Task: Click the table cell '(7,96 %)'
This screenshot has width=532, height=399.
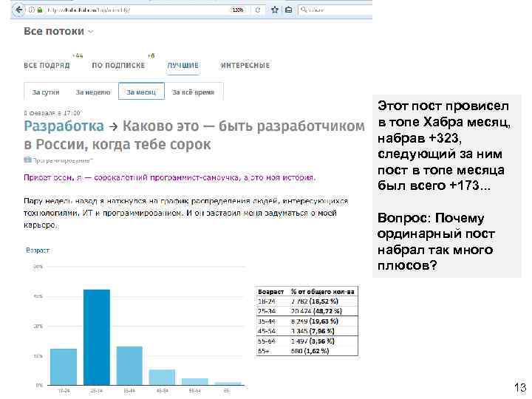Action: [x=321, y=331]
